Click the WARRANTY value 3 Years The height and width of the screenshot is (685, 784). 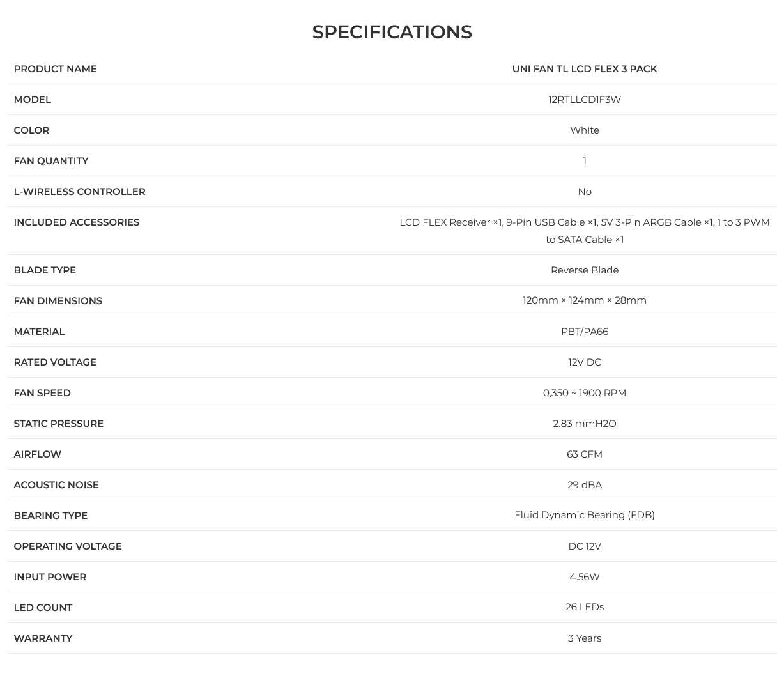pos(585,638)
